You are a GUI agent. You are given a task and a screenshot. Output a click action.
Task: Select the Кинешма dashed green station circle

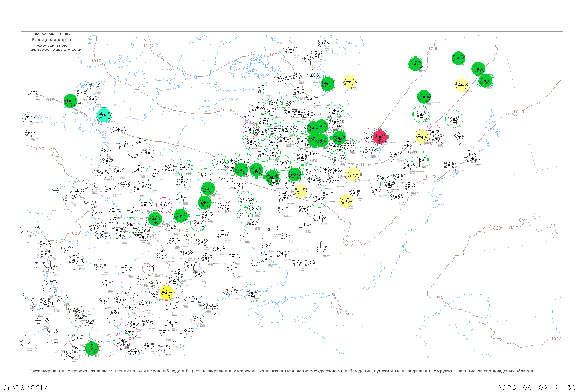coord(369,150)
